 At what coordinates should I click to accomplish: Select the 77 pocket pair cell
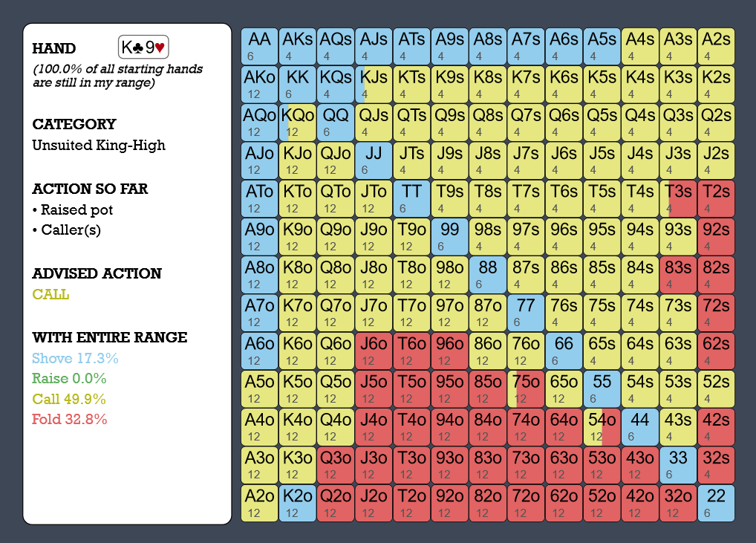tap(526, 313)
